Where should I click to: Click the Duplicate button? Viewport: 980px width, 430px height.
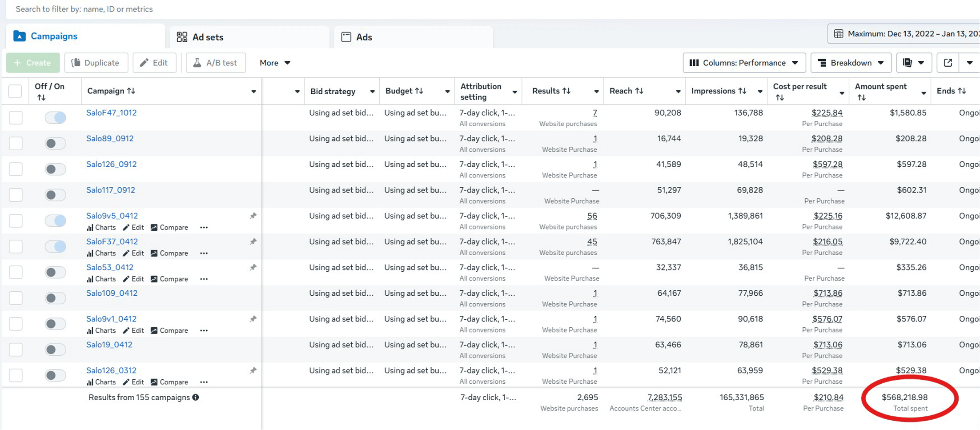click(96, 63)
